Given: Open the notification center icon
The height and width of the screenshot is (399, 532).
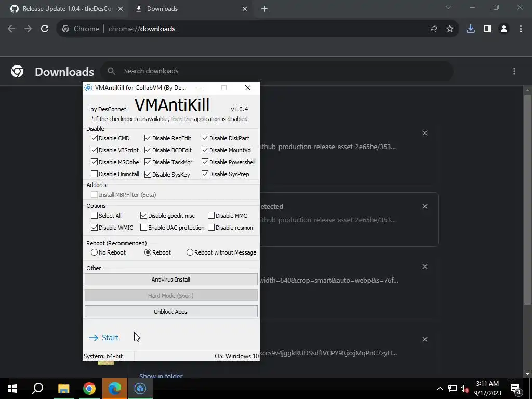Looking at the screenshot, I should [x=516, y=389].
